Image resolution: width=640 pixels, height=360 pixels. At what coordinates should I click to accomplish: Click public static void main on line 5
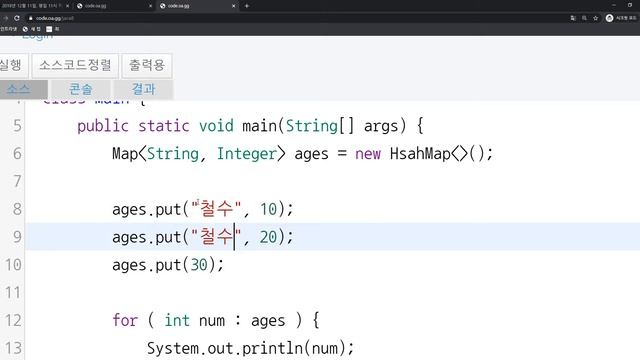click(x=178, y=126)
